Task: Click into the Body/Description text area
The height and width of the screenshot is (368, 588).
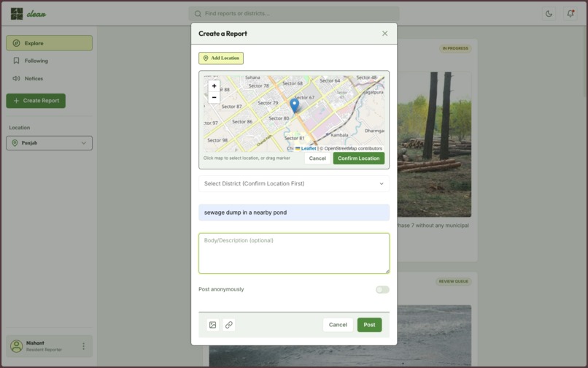Action: (x=294, y=253)
